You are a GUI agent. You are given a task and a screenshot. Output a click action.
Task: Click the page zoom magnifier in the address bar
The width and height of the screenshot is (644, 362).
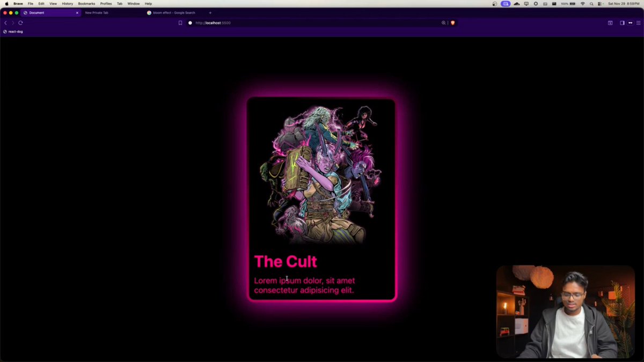444,23
